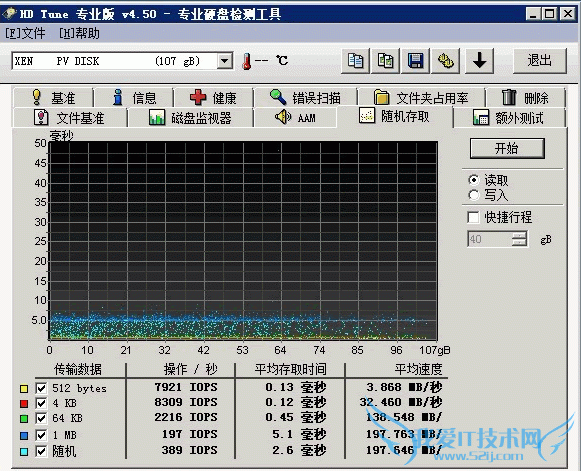Copy screenshot to clipboard icon
581x471 pixels.
(385, 60)
